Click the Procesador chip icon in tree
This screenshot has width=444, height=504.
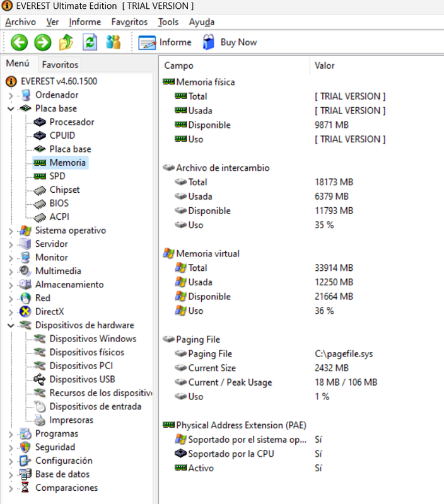(x=40, y=122)
